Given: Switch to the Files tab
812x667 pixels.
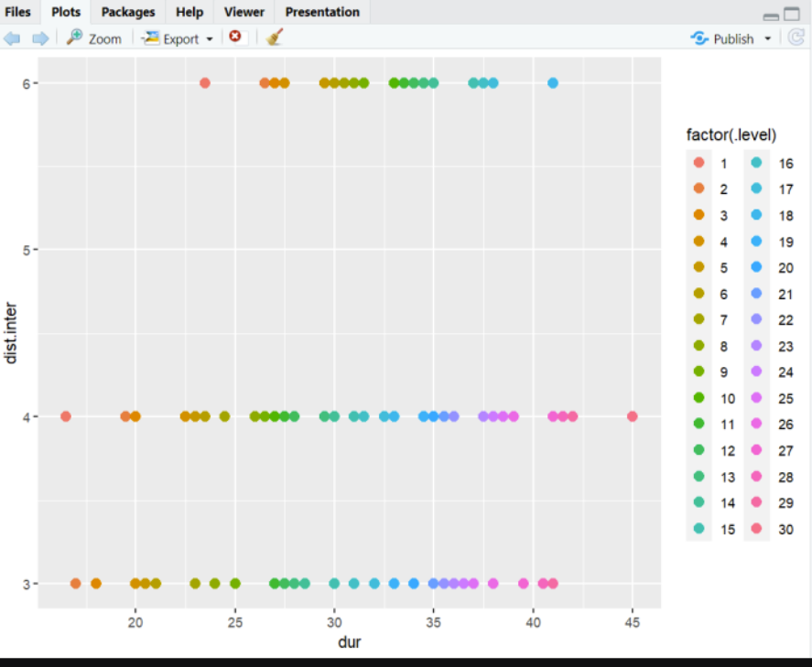Looking at the screenshot, I should [17, 12].
